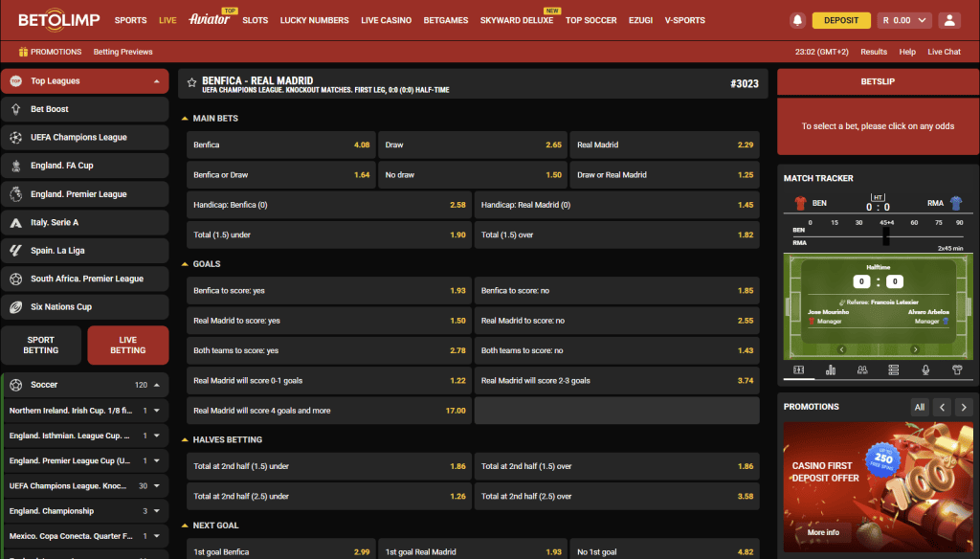Open the Help link
The image size is (980, 559).
pyautogui.click(x=907, y=52)
